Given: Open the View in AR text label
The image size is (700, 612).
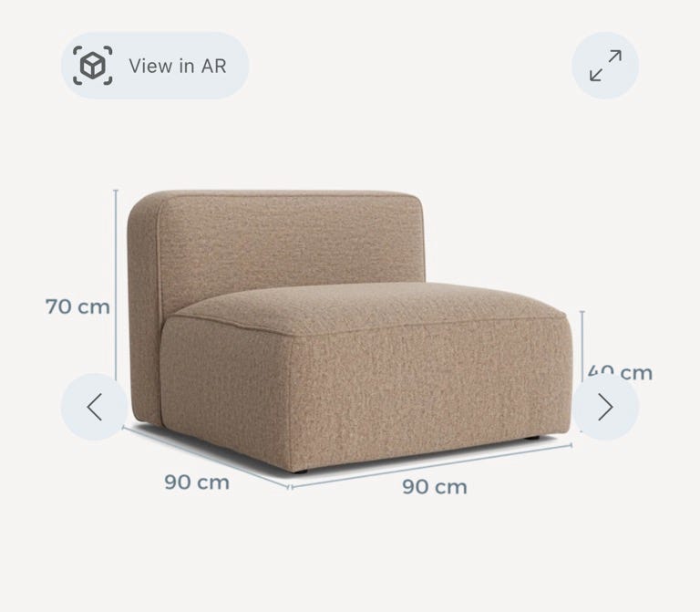Looking at the screenshot, I should [x=178, y=66].
